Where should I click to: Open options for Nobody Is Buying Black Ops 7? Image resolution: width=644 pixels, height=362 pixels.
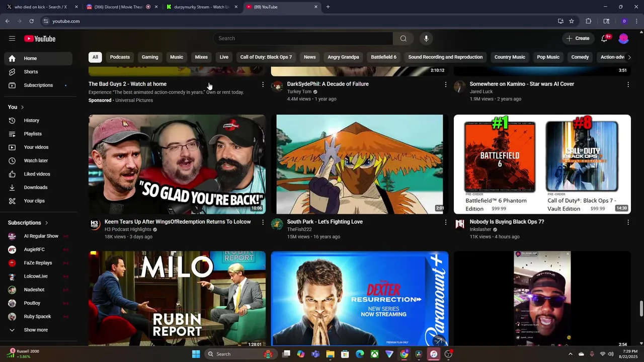click(x=628, y=222)
